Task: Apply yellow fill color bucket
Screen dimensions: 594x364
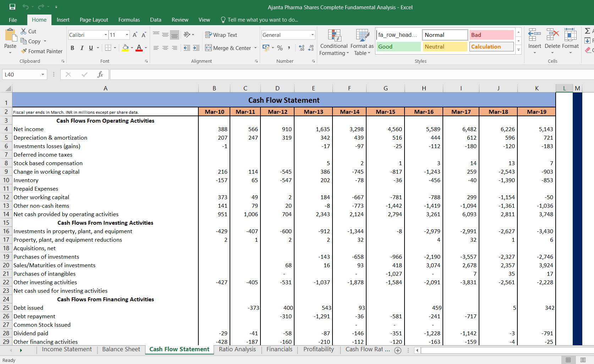Action: point(126,48)
